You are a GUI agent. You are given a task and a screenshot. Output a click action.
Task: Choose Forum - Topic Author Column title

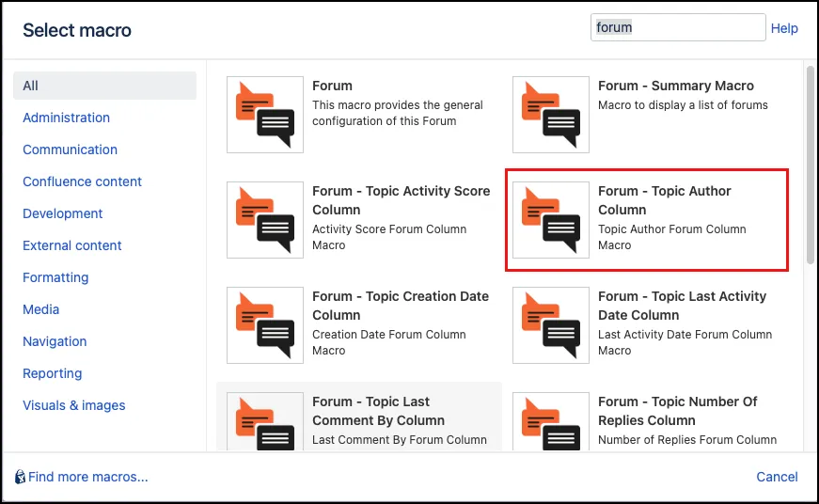click(665, 200)
